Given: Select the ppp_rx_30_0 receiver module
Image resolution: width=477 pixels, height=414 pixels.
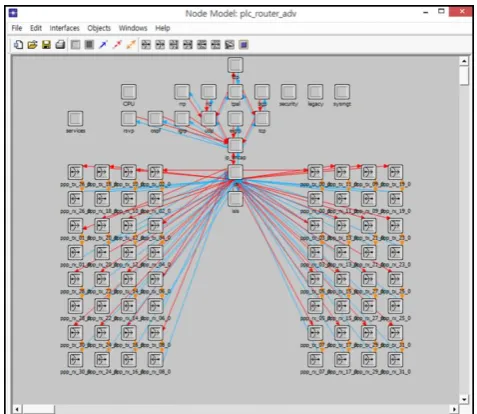Looking at the screenshot, I should pyautogui.click(x=75, y=359).
